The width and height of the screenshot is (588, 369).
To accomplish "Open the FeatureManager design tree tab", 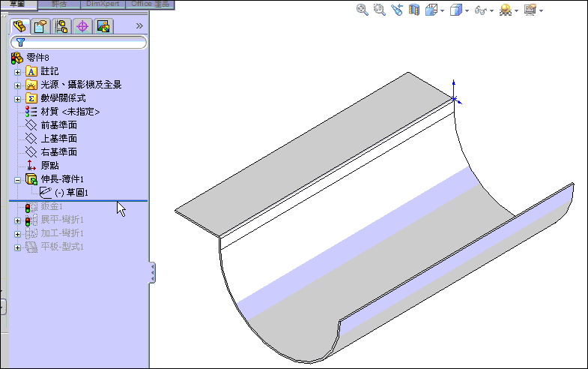I will [19, 26].
